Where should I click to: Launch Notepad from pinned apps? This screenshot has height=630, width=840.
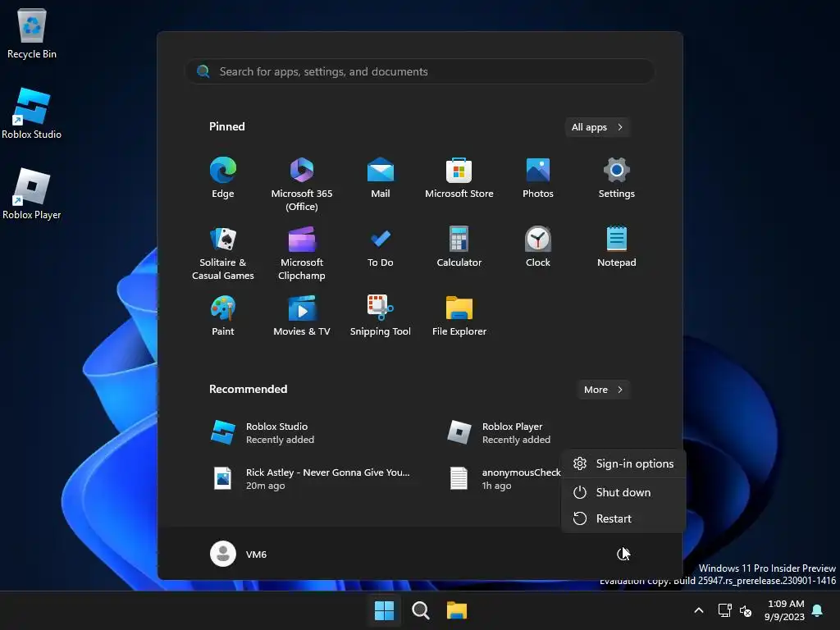coord(617,248)
